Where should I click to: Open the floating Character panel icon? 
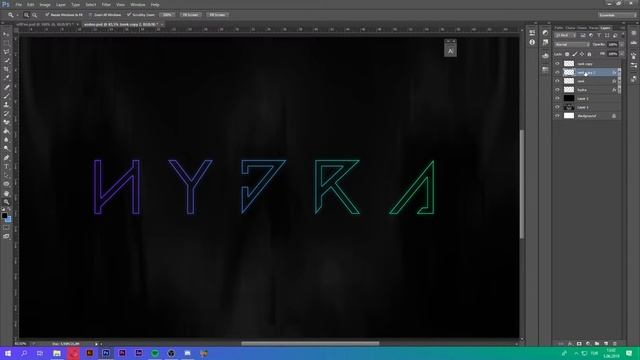click(x=450, y=51)
